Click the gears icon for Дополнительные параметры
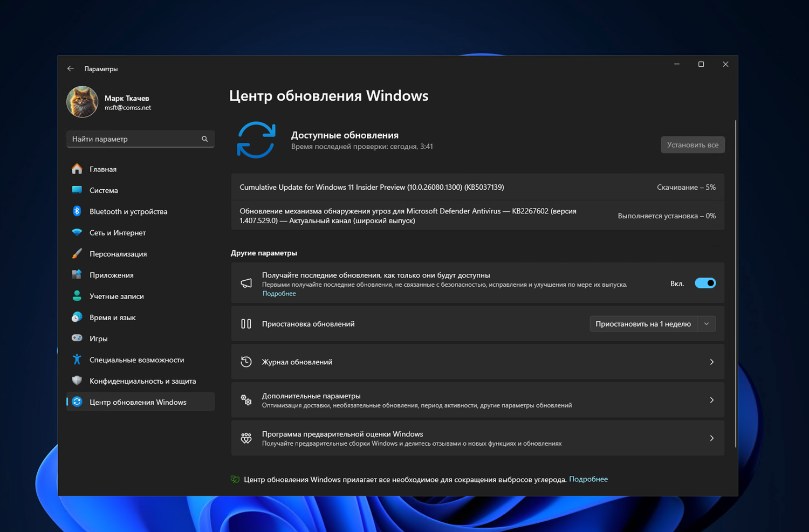Image resolution: width=809 pixels, height=532 pixels. point(246,400)
